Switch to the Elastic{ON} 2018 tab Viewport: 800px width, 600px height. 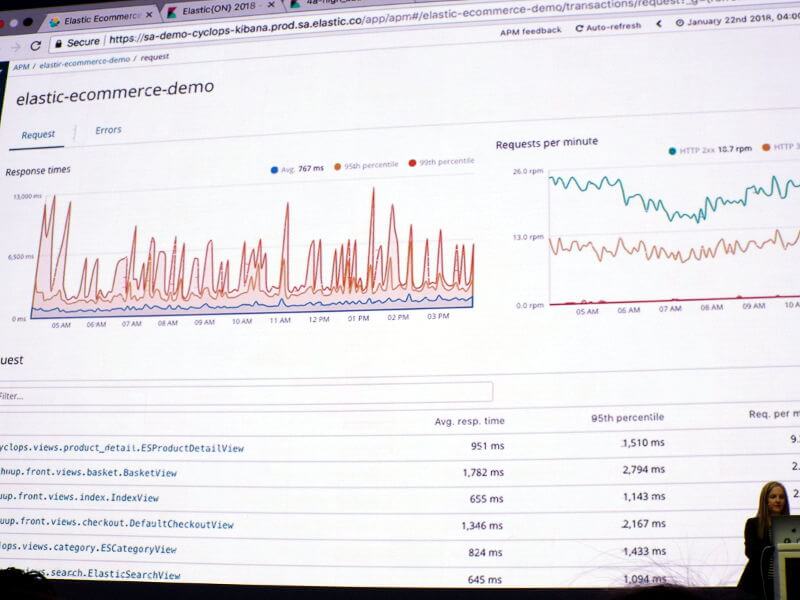coord(219,9)
